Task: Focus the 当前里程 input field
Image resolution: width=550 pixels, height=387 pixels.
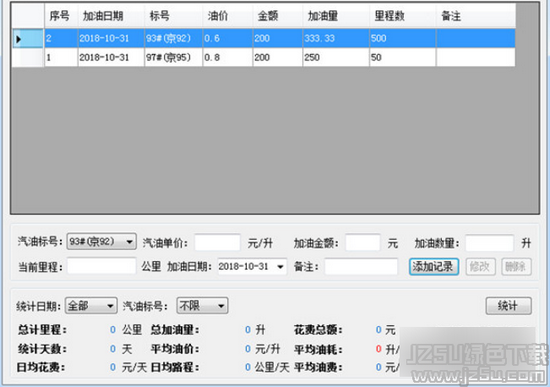Action: (x=102, y=266)
